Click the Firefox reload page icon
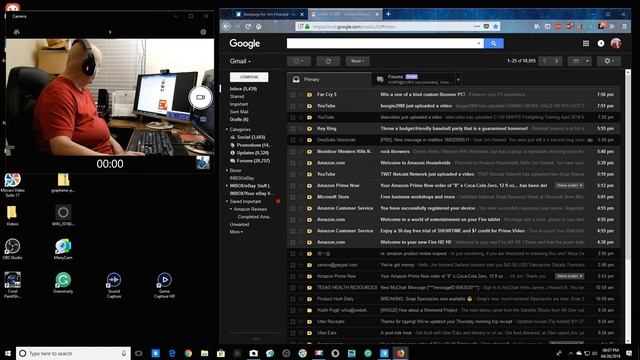Viewport: 640px width, 360px height. click(248, 27)
